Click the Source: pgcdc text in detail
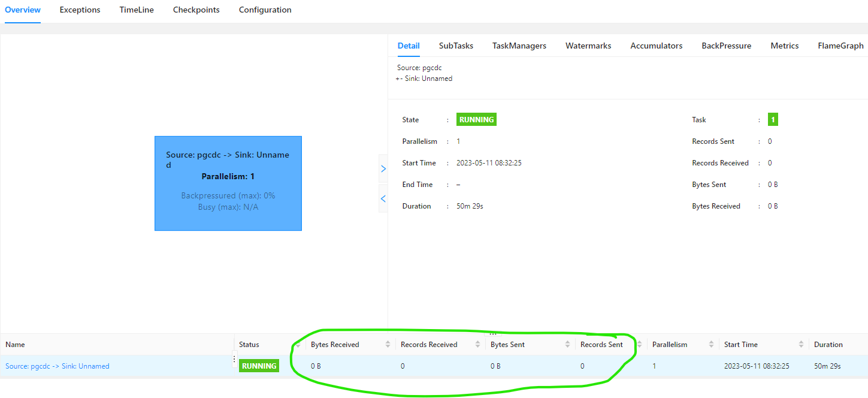This screenshot has height=398, width=868. tap(419, 68)
